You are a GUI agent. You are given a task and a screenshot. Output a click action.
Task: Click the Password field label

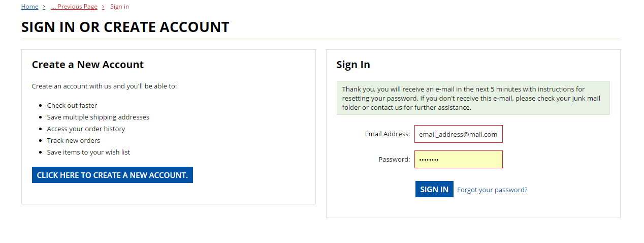coord(394,159)
